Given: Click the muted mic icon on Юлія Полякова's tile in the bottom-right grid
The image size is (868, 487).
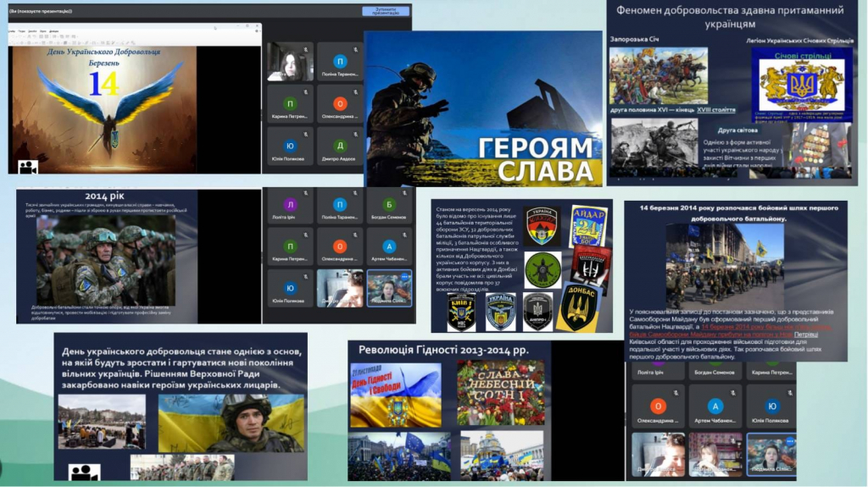Looking at the screenshot, I should (x=790, y=393).
